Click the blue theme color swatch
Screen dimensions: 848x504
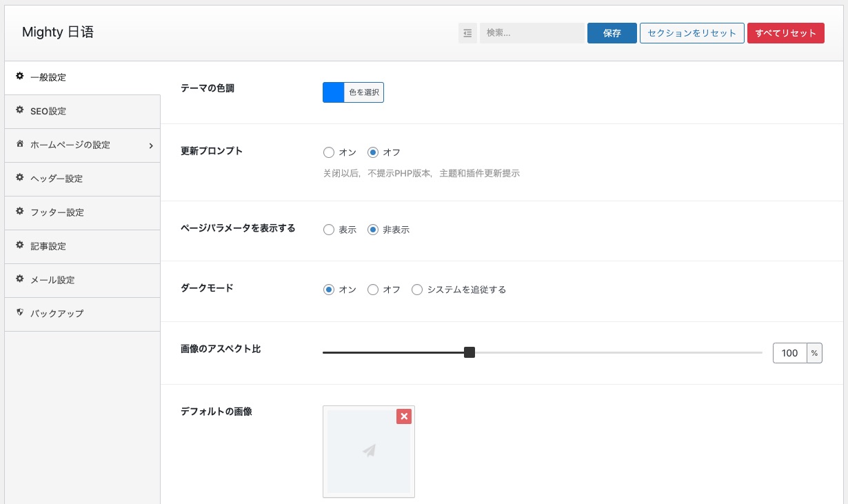(334, 92)
